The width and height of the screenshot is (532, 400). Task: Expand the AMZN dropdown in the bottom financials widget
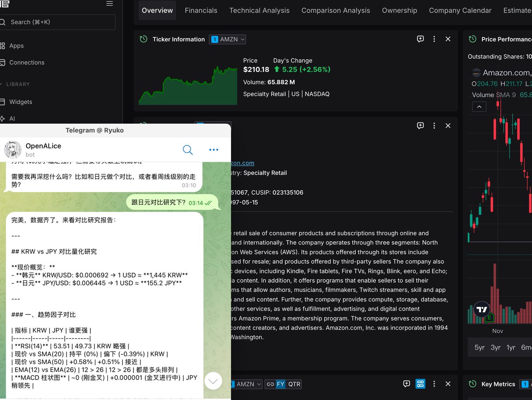[x=246, y=384]
